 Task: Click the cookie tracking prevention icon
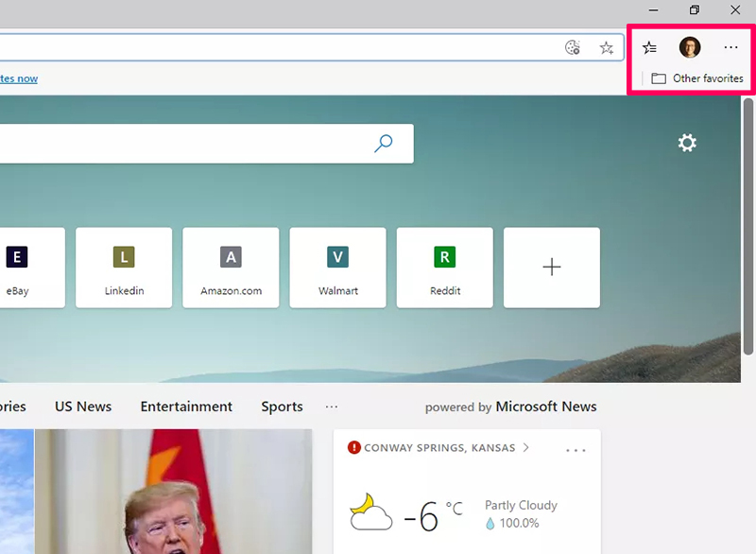pos(573,47)
